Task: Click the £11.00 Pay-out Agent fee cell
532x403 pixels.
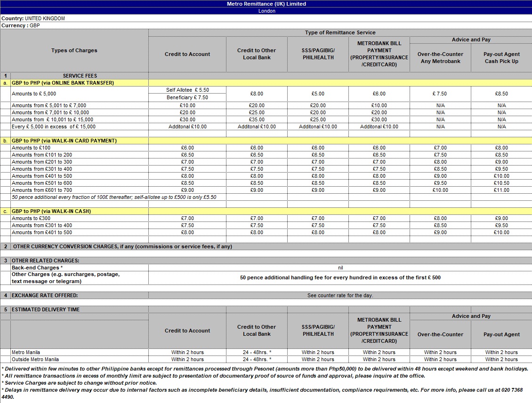Action: 501,190
